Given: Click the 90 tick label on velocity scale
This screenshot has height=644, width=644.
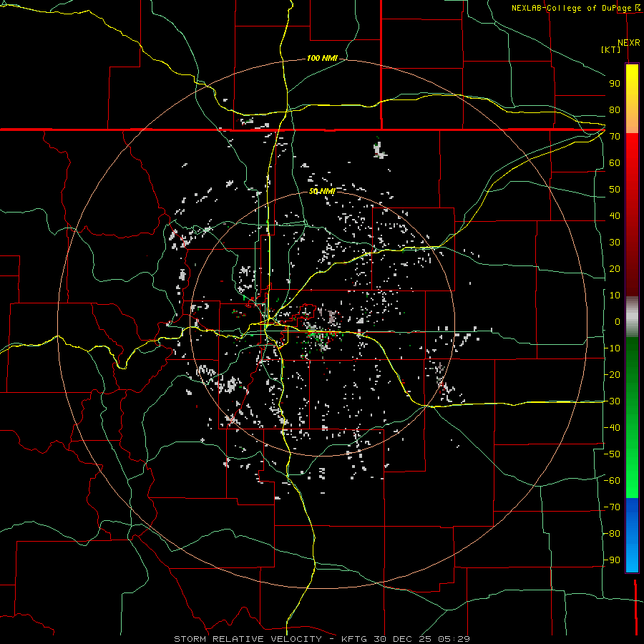Looking at the screenshot, I should pyautogui.click(x=615, y=84).
